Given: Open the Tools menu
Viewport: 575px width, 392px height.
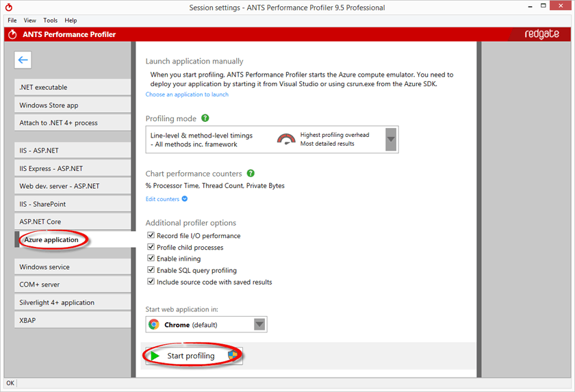Looking at the screenshot, I should pyautogui.click(x=50, y=21).
